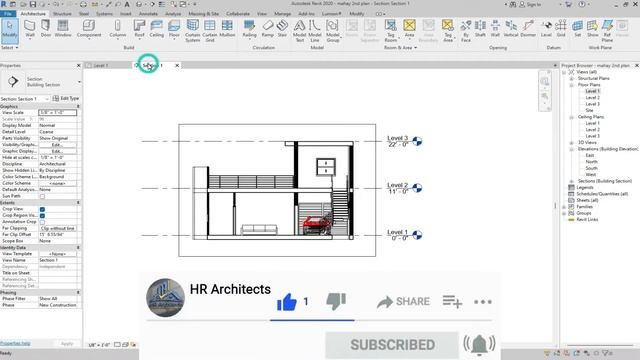Toggle the Sun Path checkbox
Viewport: 640px width, 360px height.
42,196
